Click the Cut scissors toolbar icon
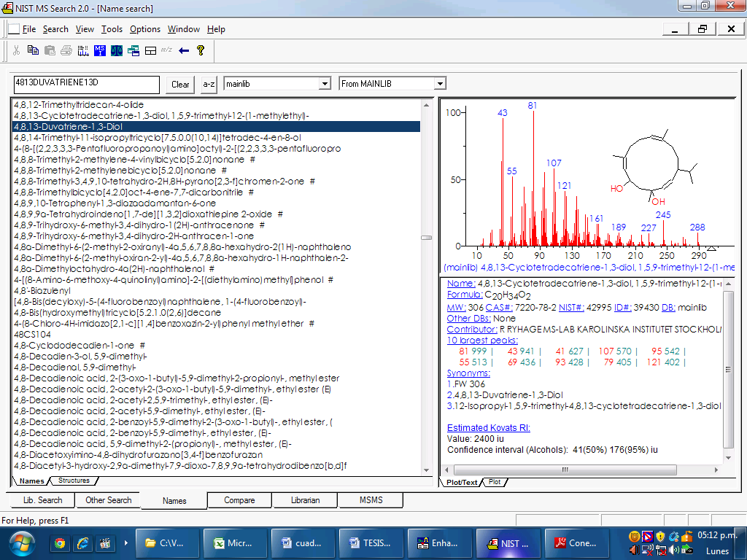The height and width of the screenshot is (560, 747). [16, 50]
